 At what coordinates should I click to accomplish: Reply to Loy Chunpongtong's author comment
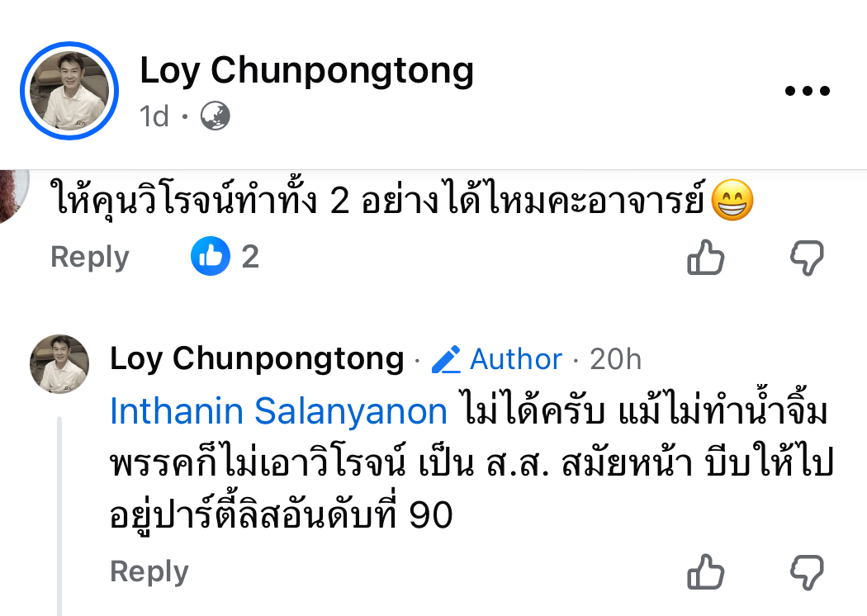(x=149, y=571)
